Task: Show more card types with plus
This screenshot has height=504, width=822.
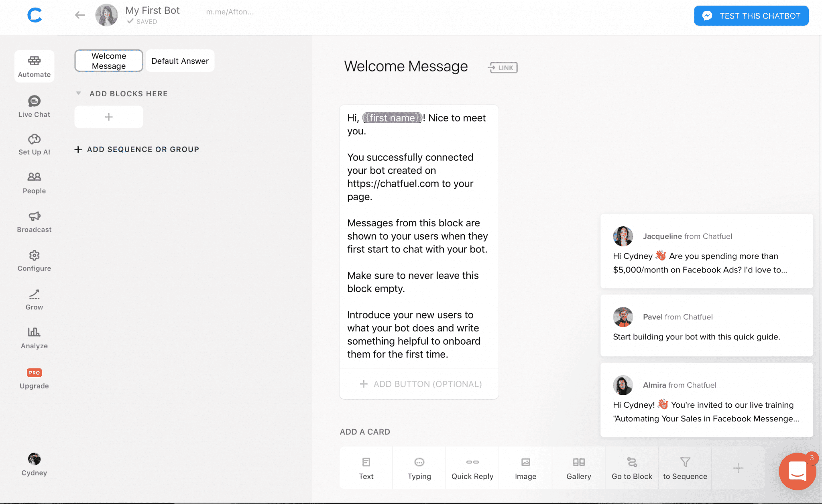Action: click(738, 468)
